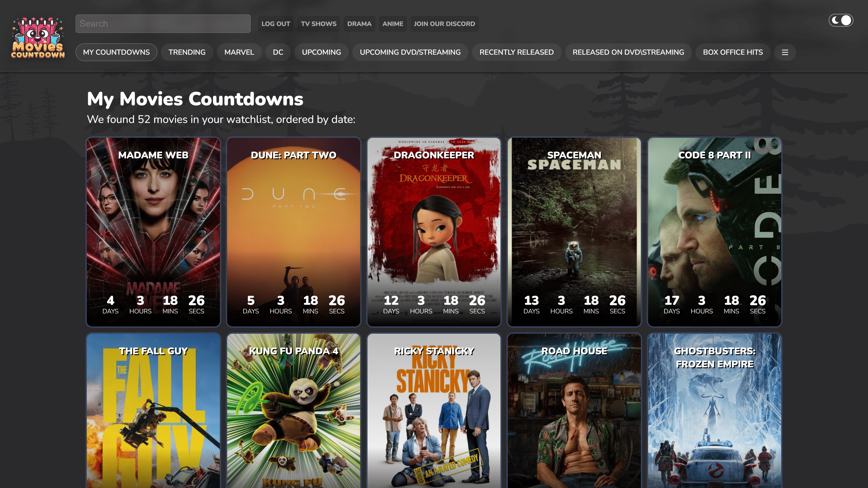Open the Anime section
Viewport: 868px width, 488px height.
pyautogui.click(x=393, y=24)
